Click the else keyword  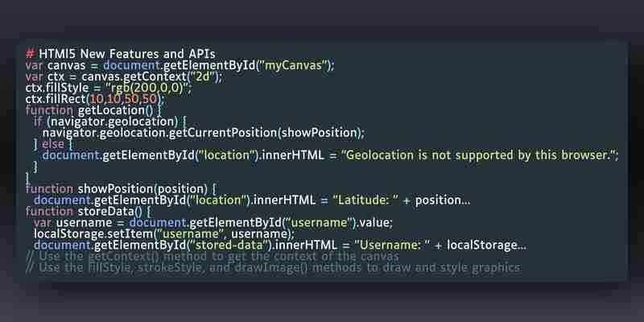[53, 144]
